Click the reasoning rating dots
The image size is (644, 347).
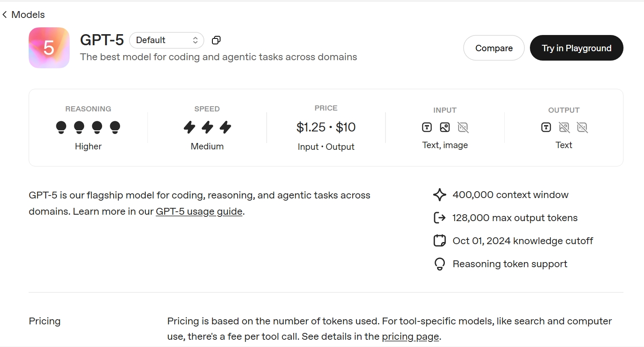pos(88,127)
